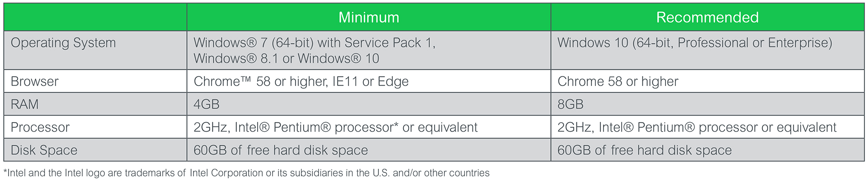The height and width of the screenshot is (186, 868).
Task: Select minimum 60GB free hard disk cell
Action: (x=369, y=150)
